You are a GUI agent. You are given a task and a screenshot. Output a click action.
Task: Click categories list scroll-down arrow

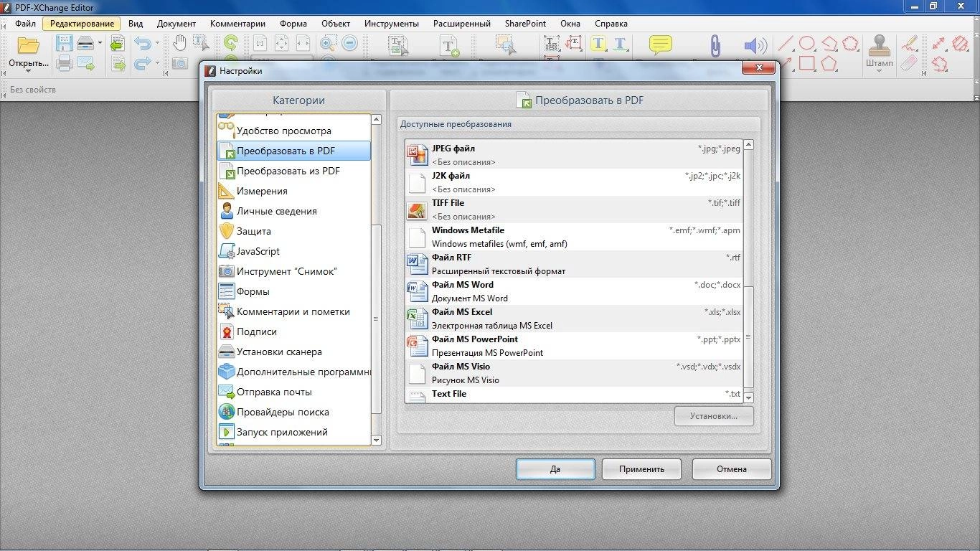tap(377, 439)
